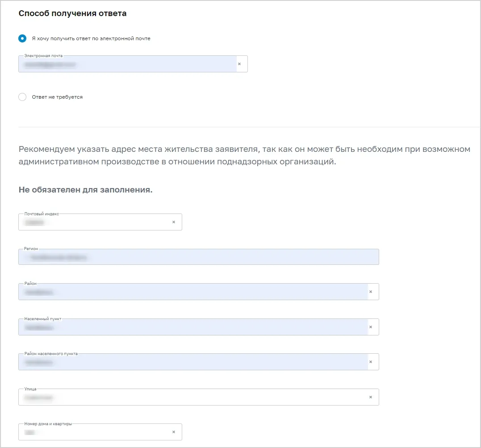Clear the Район населенного пункта field
This screenshot has height=448, width=481.
(371, 362)
